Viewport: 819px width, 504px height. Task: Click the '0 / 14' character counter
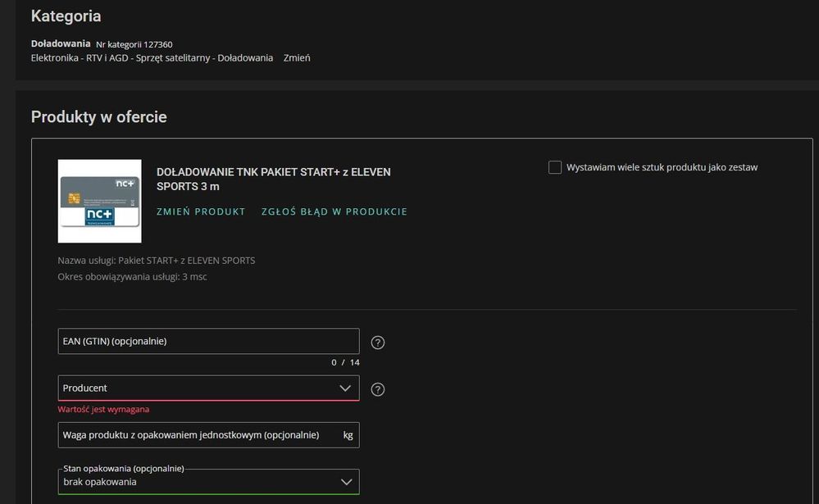pos(345,362)
